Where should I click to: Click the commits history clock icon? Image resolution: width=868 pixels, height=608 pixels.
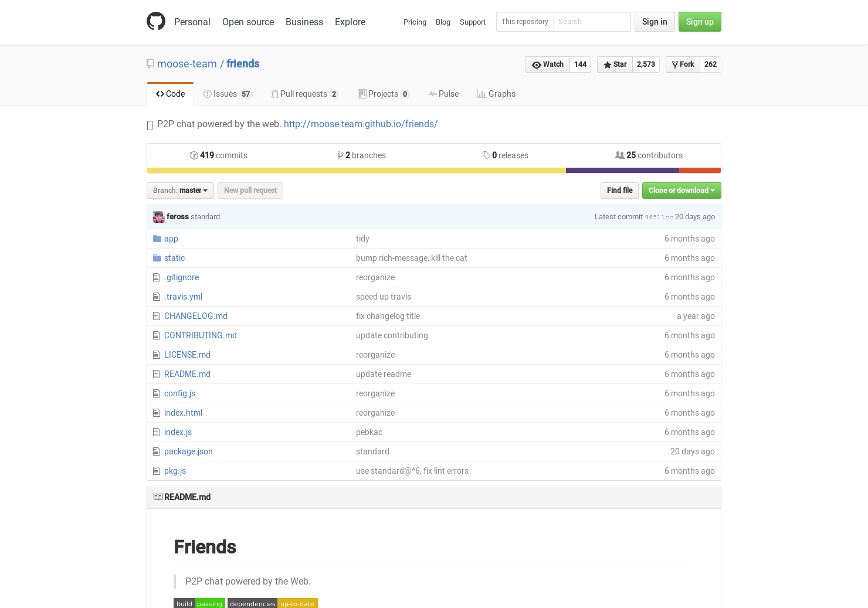click(x=194, y=155)
